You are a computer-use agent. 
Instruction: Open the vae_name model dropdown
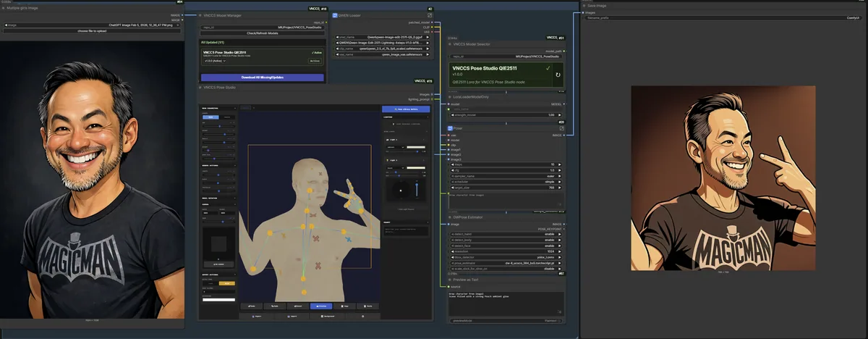point(383,54)
